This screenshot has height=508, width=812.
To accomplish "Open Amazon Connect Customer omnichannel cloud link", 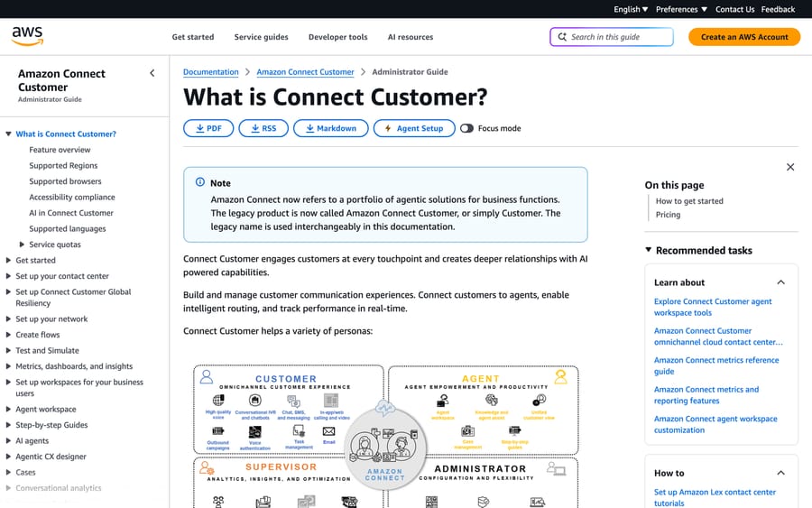I will tap(718, 337).
